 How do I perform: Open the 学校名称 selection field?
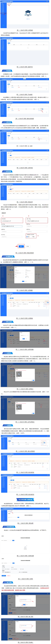click(12, 221)
